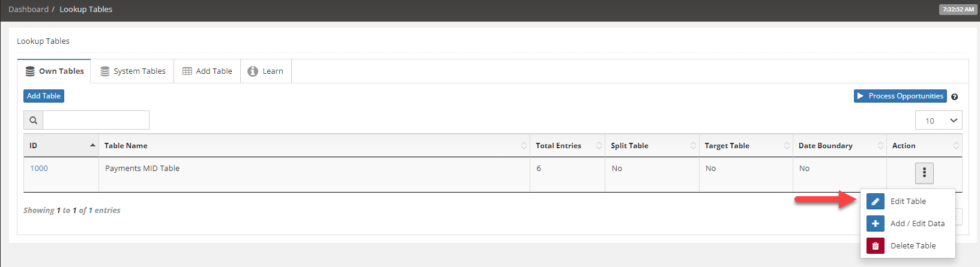This screenshot has width=980, height=267.
Task: Open the page size dropdown showing 10
Action: (x=939, y=120)
